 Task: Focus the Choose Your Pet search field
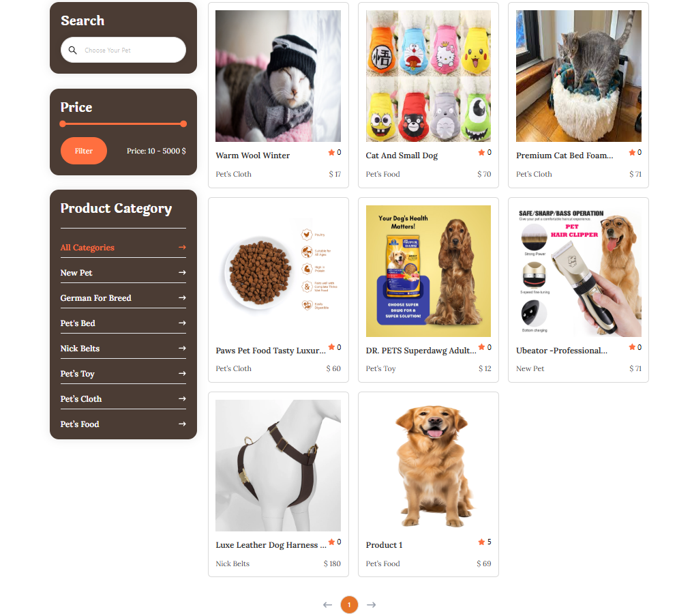coord(123,50)
